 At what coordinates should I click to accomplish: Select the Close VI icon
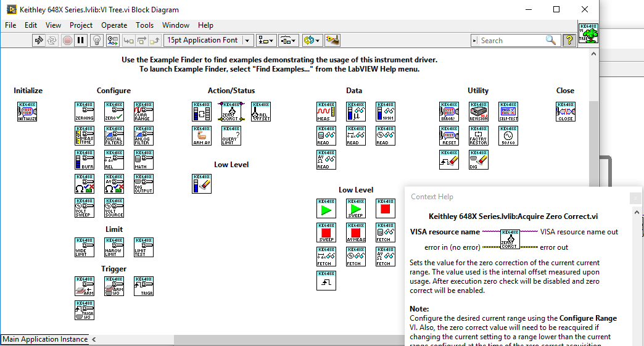566,112
